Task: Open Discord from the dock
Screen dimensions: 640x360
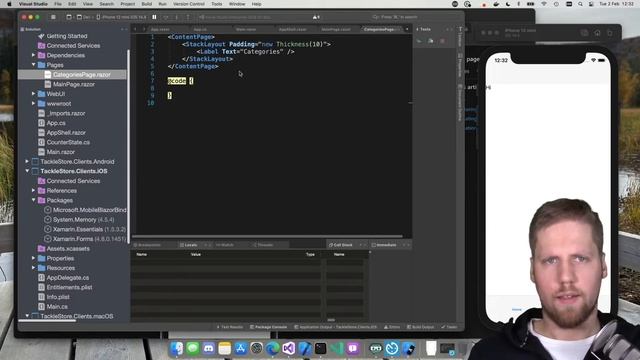Action: coord(209,349)
